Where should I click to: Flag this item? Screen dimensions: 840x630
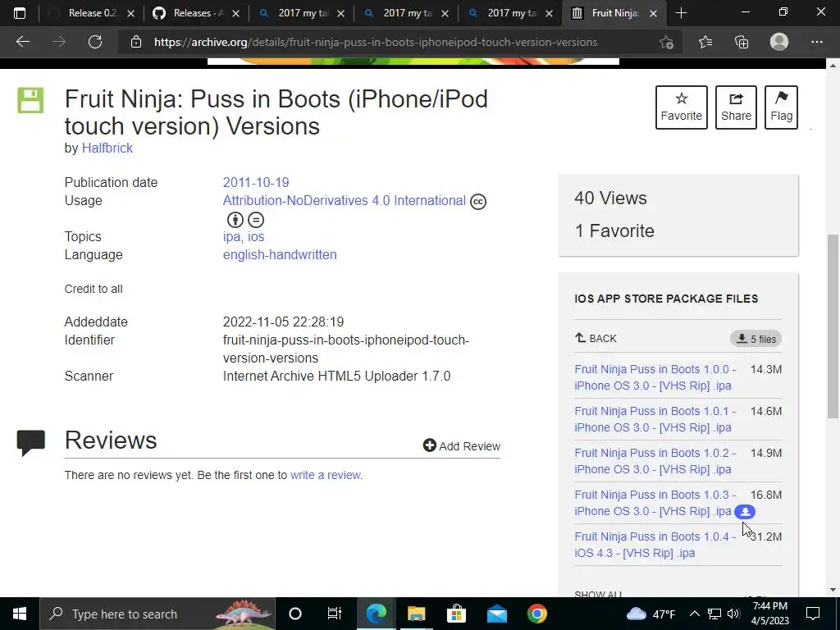[x=781, y=107]
